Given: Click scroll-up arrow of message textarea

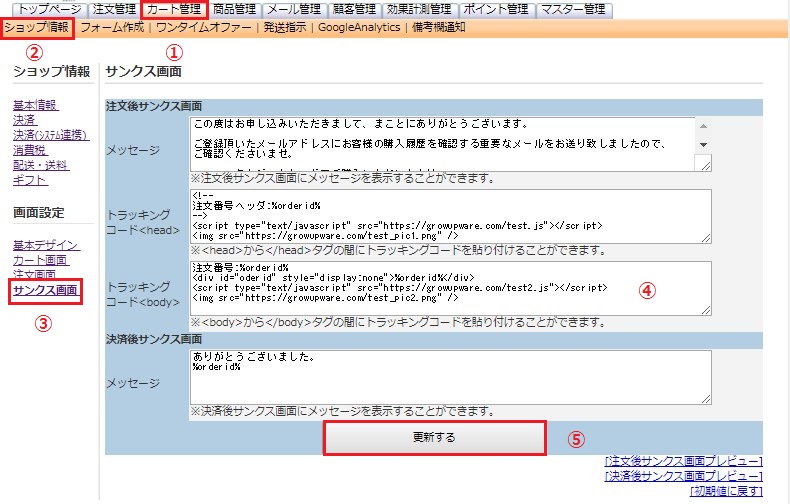Looking at the screenshot, I should pyautogui.click(x=703, y=126).
